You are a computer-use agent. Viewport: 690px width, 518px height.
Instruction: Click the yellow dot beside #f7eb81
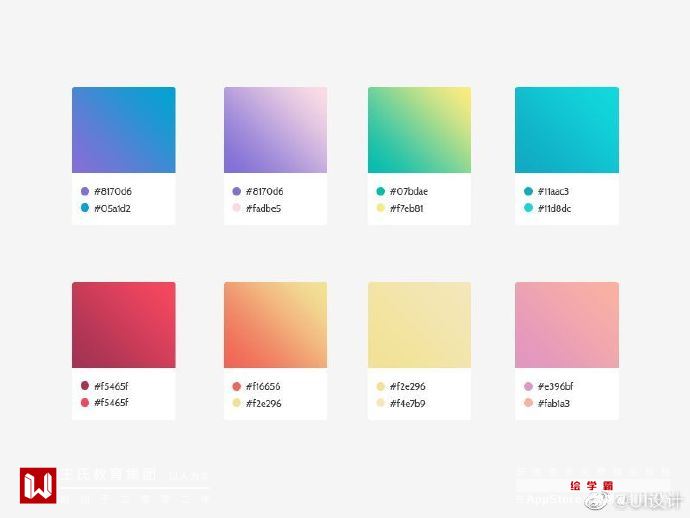[381, 208]
